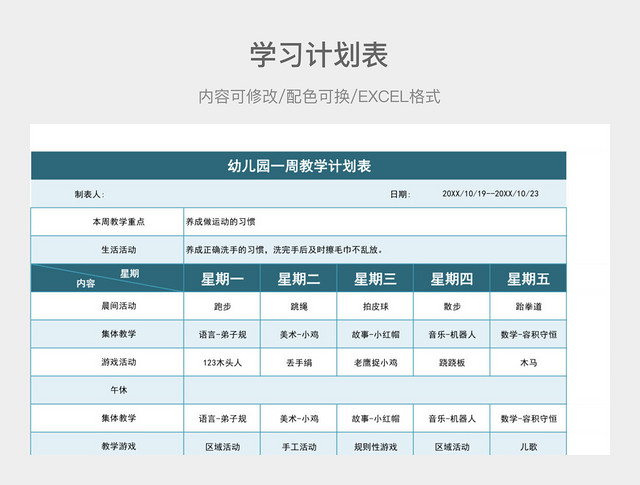
Task: Select the 老鹰捉小鸡 cell
Action: coord(375,362)
